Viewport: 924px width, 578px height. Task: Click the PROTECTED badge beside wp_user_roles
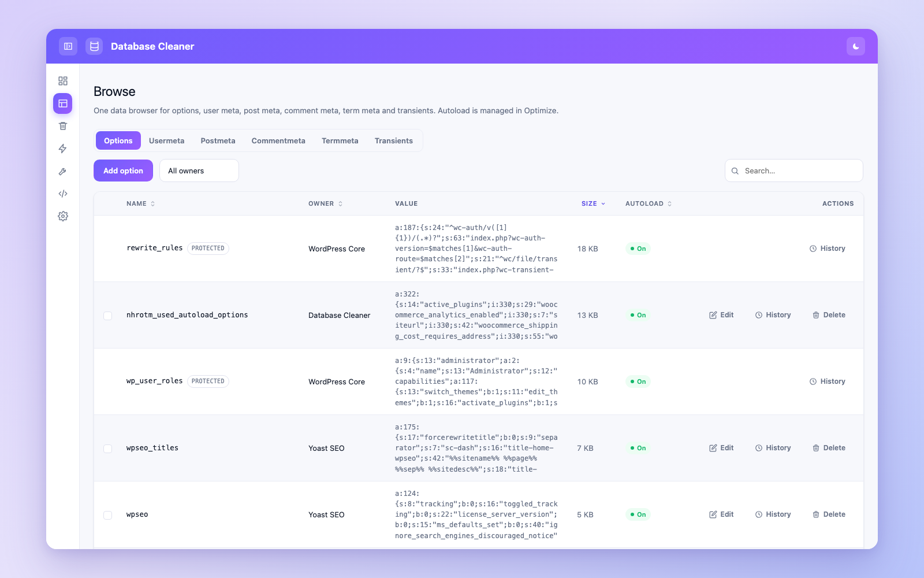208,381
